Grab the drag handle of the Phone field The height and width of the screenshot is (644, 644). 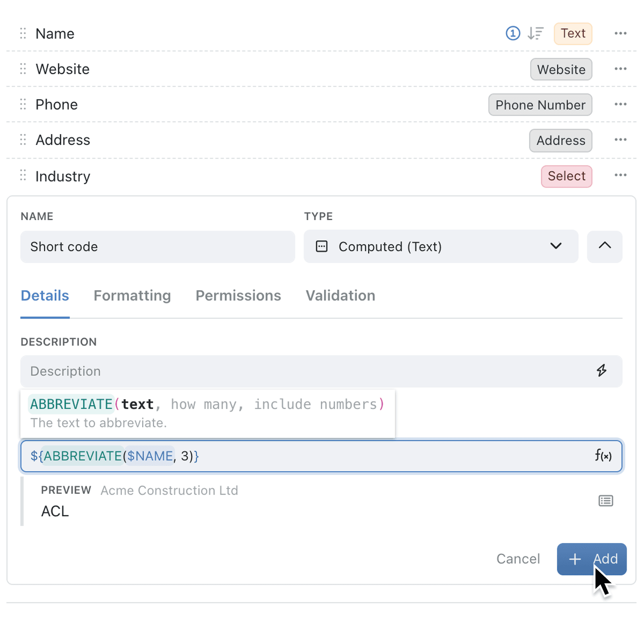click(x=23, y=104)
